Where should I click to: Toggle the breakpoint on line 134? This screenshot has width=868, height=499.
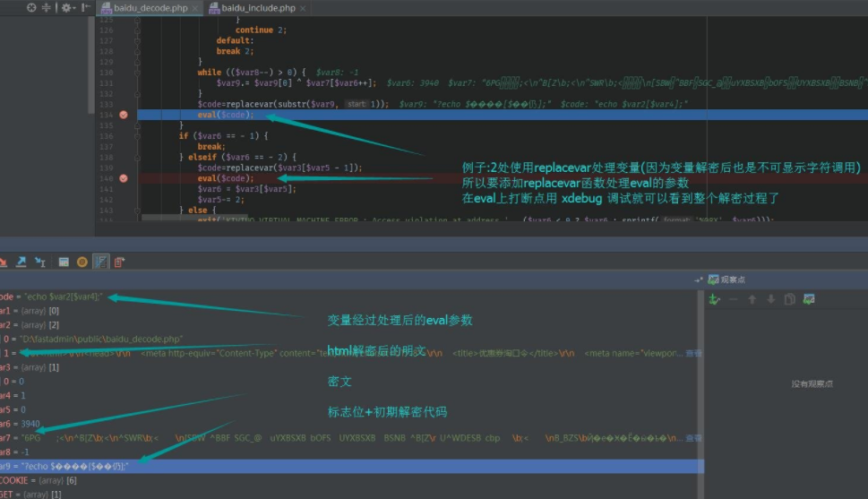tap(123, 115)
